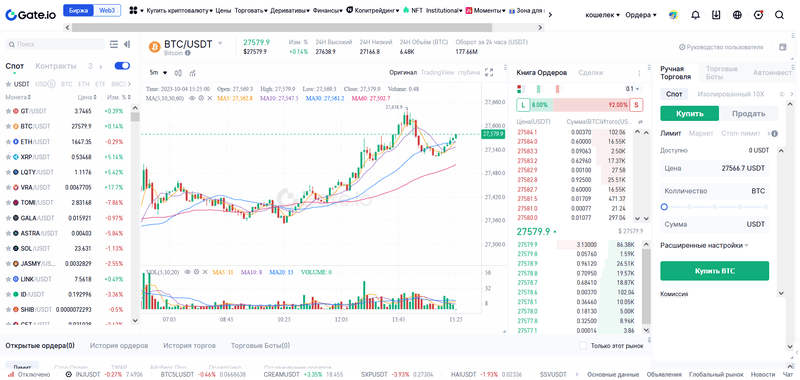Focus the Колличество BTC amount field
This screenshot has height=380, width=800.
714,191
